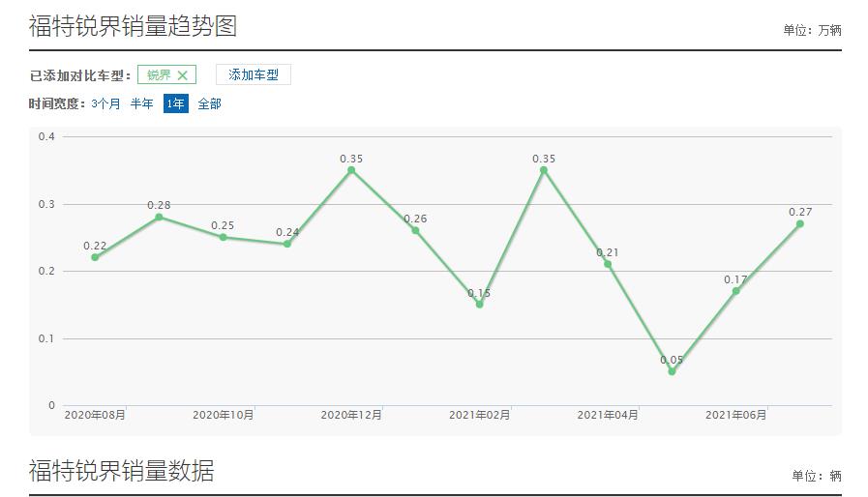This screenshot has width=868, height=497.
Task: Click the 0.28 data point on chart
Action: (x=159, y=217)
